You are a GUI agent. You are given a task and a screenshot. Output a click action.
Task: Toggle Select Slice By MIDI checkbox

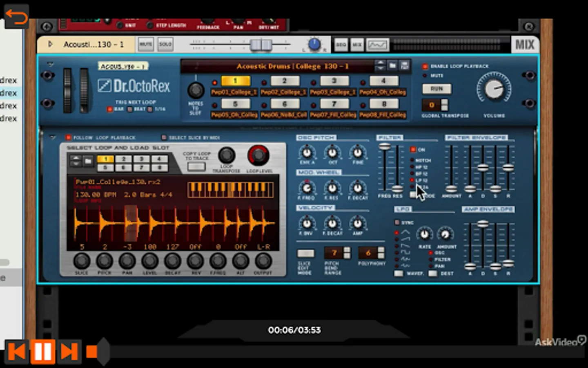click(164, 137)
